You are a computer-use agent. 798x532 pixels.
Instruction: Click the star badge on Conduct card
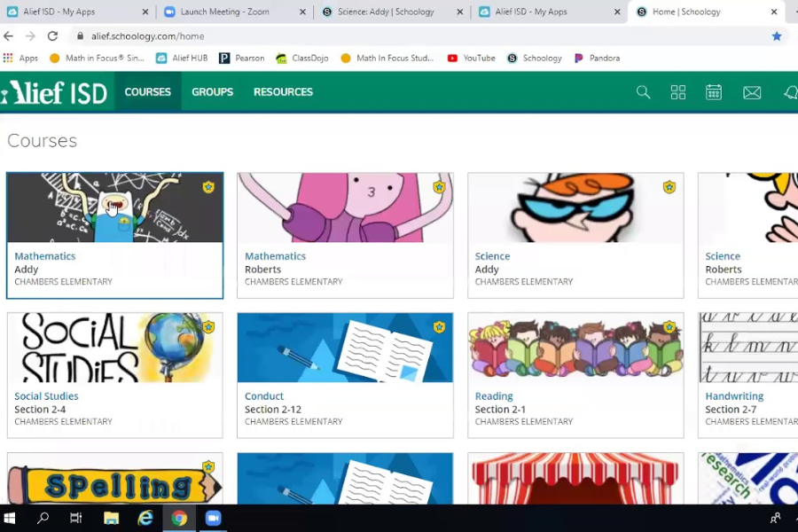[439, 327]
